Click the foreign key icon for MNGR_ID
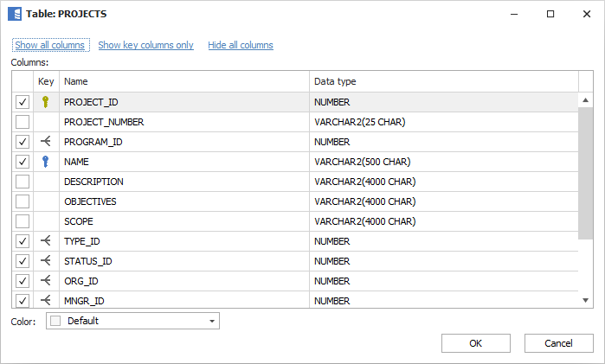Screen dimensions: 605x364 click(x=46, y=300)
